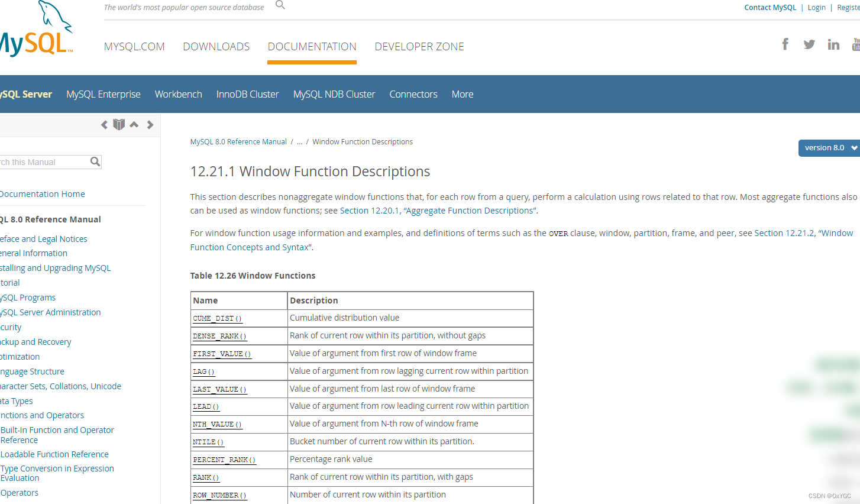Open the PERCENT_RANK() function link

coord(224,460)
